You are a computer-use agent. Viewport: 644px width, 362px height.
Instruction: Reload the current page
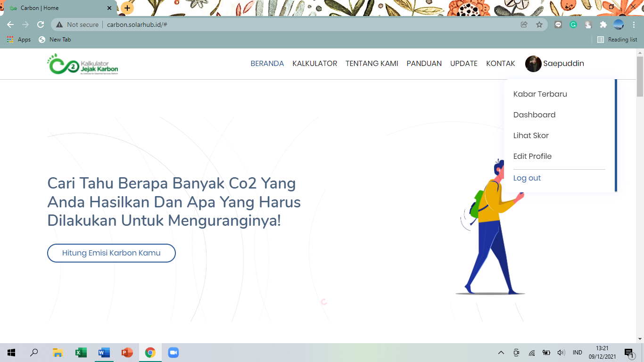(x=41, y=25)
